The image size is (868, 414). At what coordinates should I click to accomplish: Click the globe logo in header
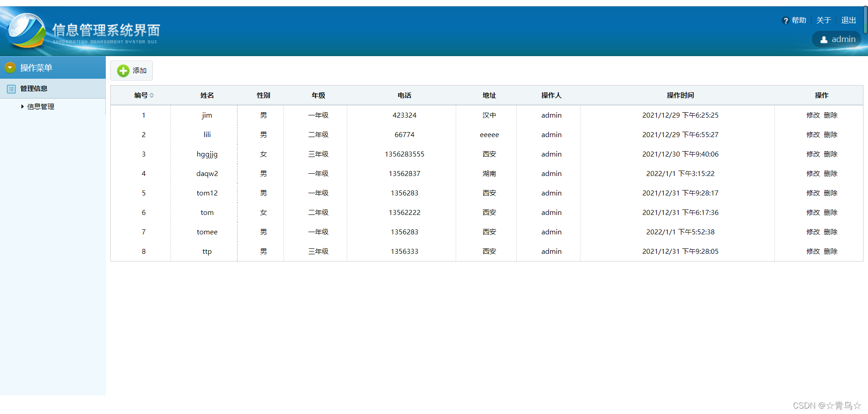pos(26,30)
